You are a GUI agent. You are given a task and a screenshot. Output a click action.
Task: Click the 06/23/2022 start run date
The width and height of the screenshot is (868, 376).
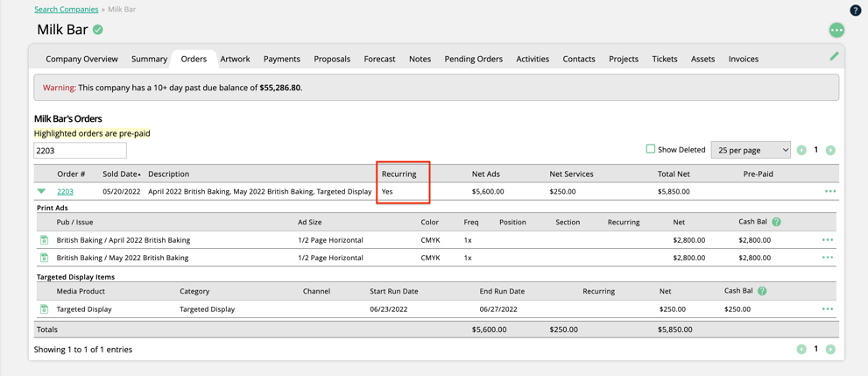[x=389, y=309]
